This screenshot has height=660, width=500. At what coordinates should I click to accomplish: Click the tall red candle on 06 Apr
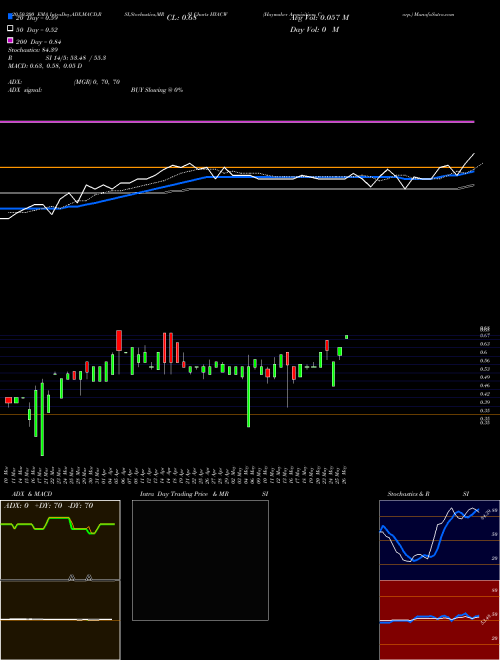coord(119,341)
